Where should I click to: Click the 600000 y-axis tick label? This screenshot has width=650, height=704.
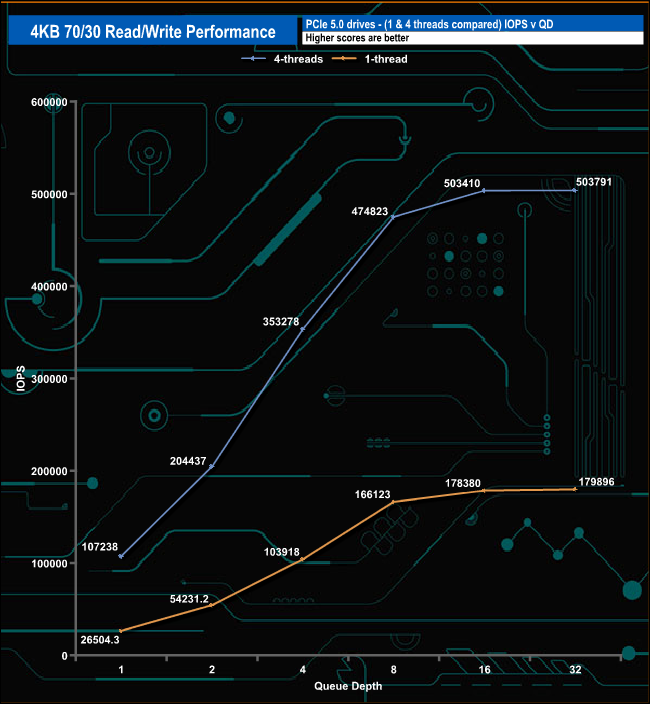[x=49, y=102]
